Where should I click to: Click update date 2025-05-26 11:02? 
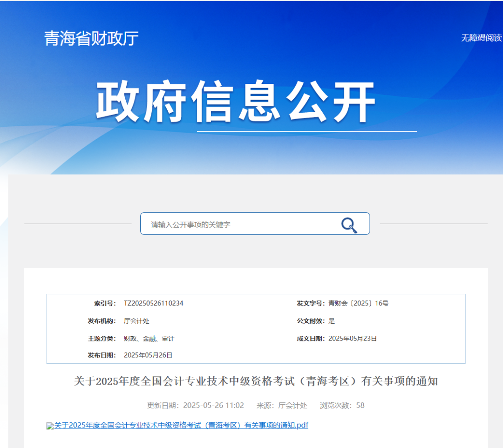coord(195,405)
